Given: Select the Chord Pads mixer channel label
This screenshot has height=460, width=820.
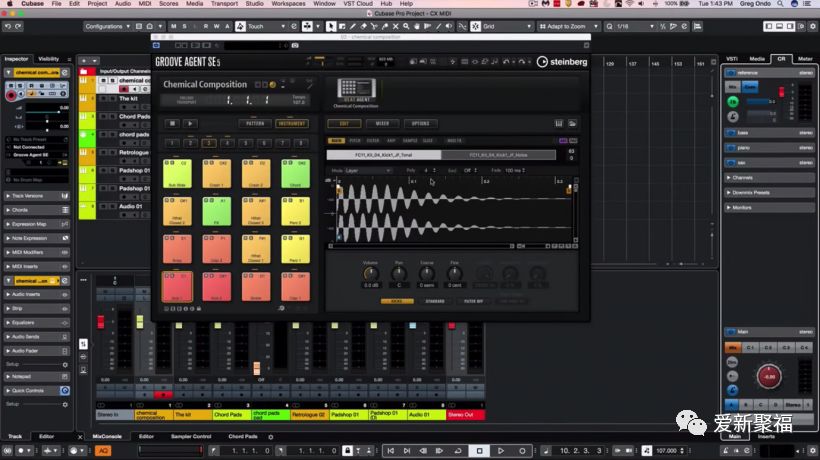Looking at the screenshot, I should pos(228,414).
